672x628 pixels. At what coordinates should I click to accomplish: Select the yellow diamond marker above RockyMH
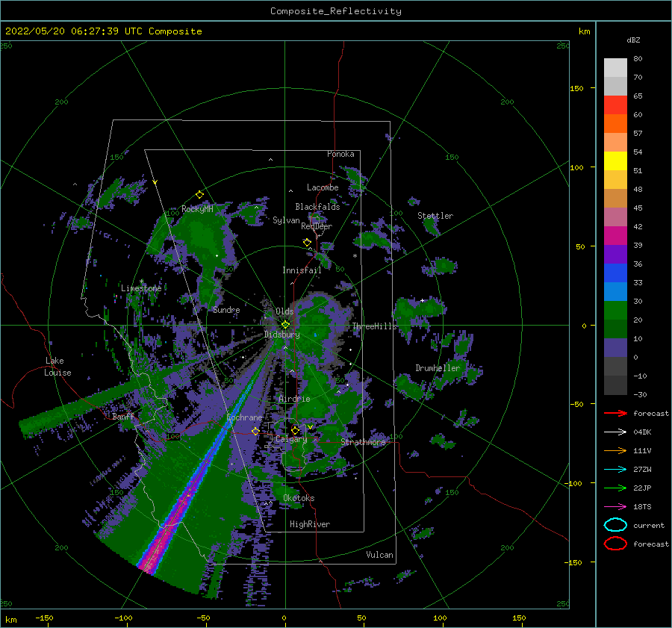point(199,195)
